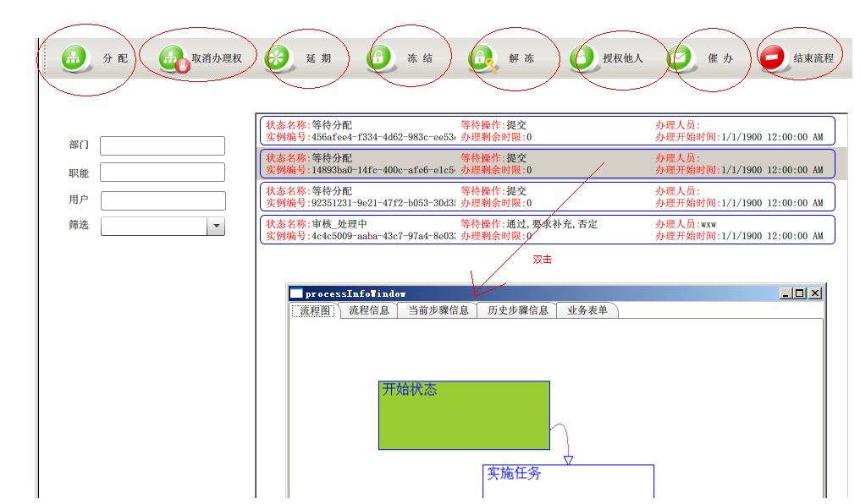Switch to the 流程图 tab
The image size is (860, 504).
tap(313, 310)
